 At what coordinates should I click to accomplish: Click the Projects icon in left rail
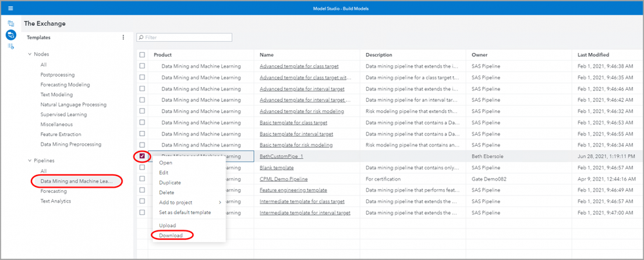(x=11, y=23)
